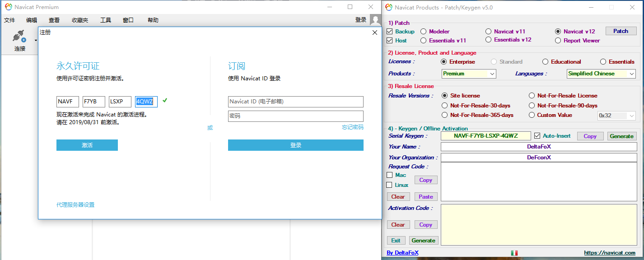Select the Essentials v11 radio button
The height and width of the screenshot is (260, 644).
point(423,41)
